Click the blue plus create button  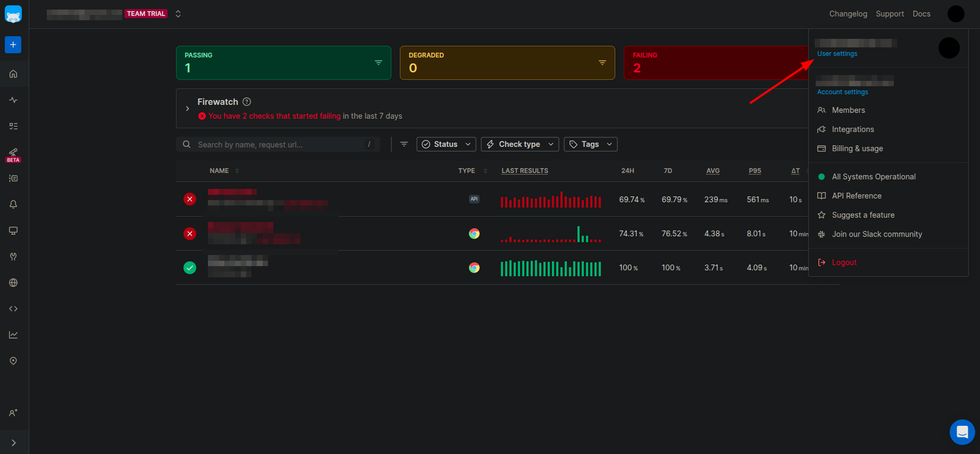click(13, 45)
